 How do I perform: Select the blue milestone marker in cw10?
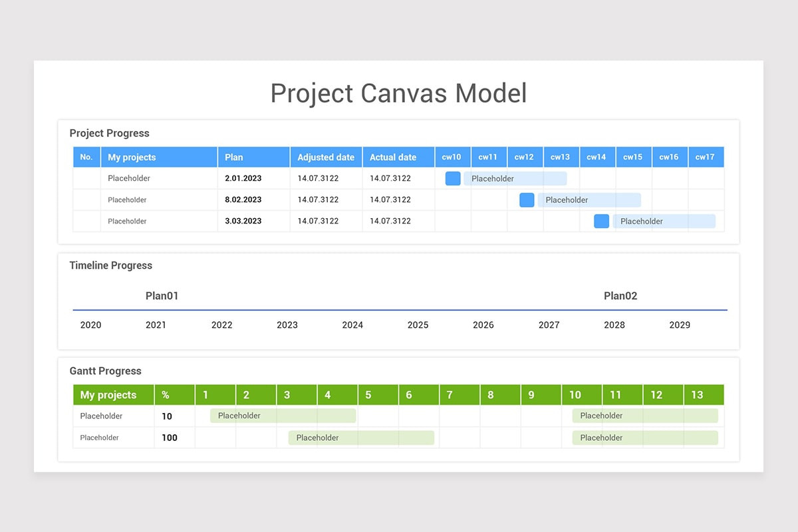click(x=453, y=178)
